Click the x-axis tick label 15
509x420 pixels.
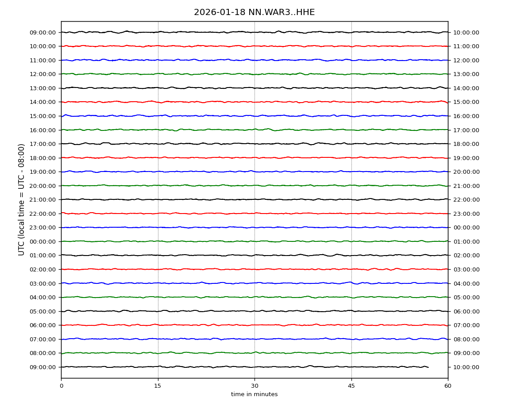(158, 386)
